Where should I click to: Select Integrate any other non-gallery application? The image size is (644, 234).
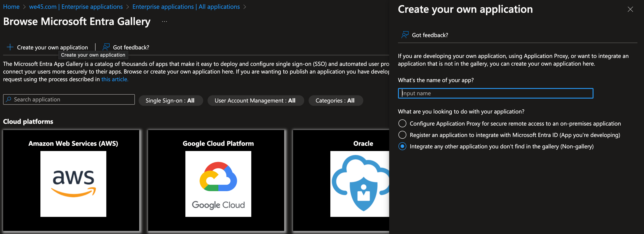[402, 147]
